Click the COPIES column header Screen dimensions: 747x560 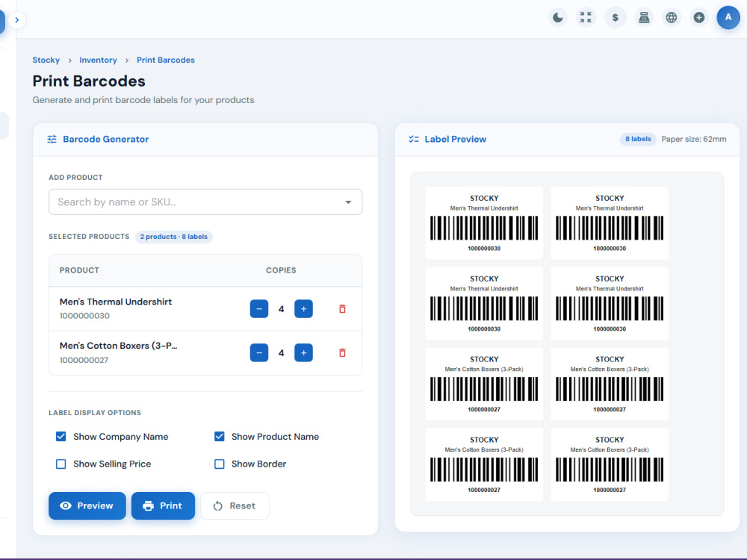281,270
